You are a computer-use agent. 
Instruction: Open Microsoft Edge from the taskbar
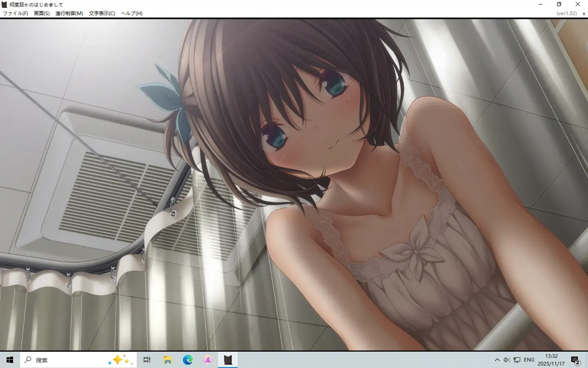[187, 360]
